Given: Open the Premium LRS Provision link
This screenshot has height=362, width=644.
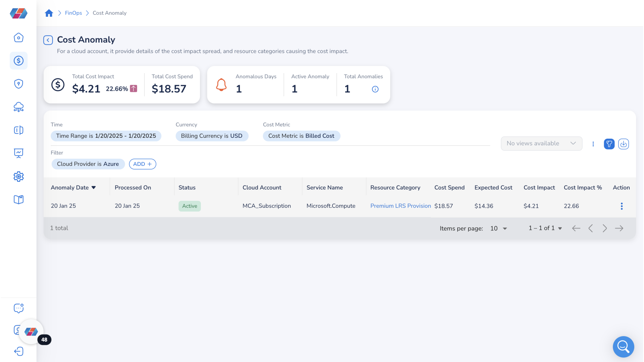Looking at the screenshot, I should coord(400,206).
